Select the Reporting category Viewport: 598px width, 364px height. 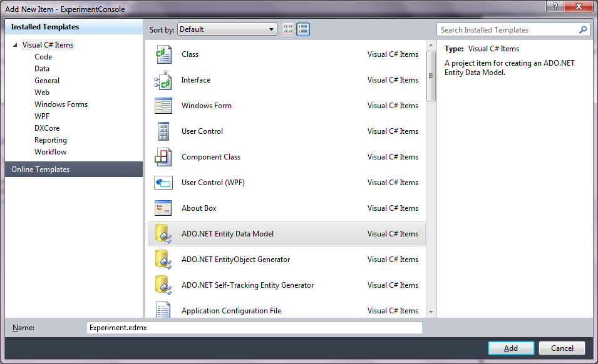click(x=51, y=140)
